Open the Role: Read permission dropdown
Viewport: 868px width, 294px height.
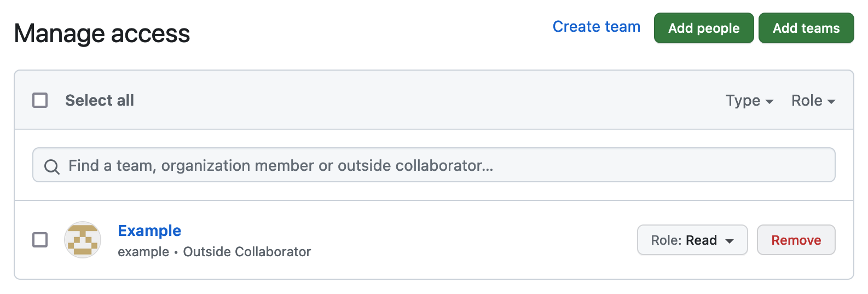point(692,240)
